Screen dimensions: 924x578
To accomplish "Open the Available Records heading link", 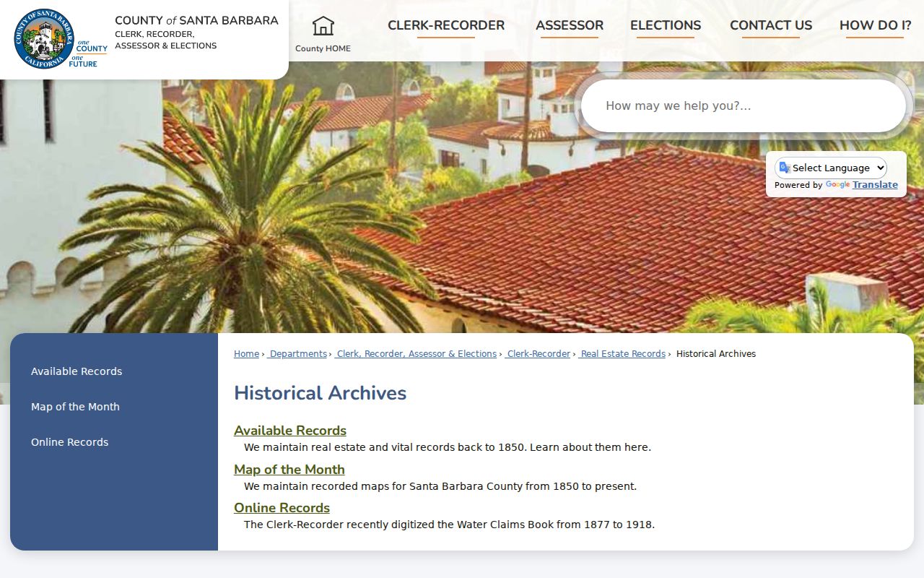I will click(290, 431).
